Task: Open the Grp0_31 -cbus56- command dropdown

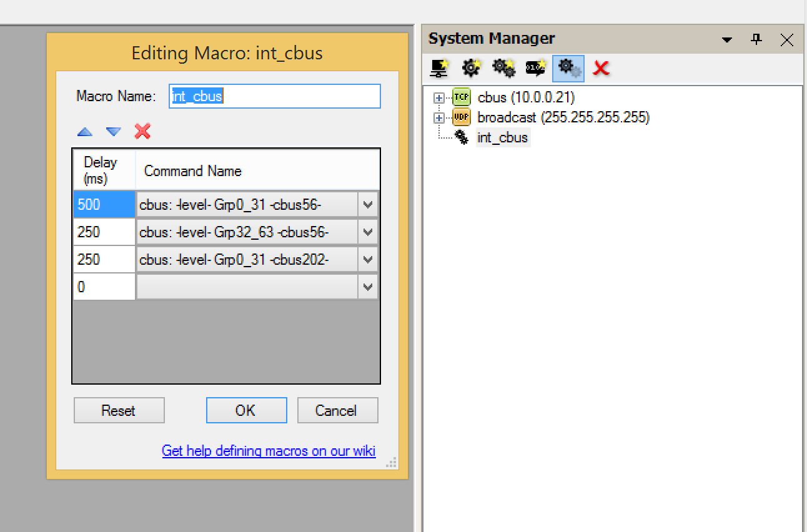Action: 368,204
